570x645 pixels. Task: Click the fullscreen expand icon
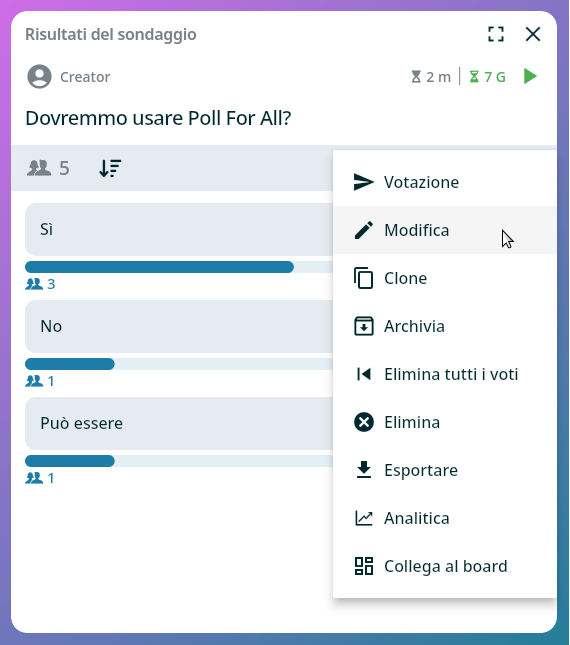pos(496,34)
